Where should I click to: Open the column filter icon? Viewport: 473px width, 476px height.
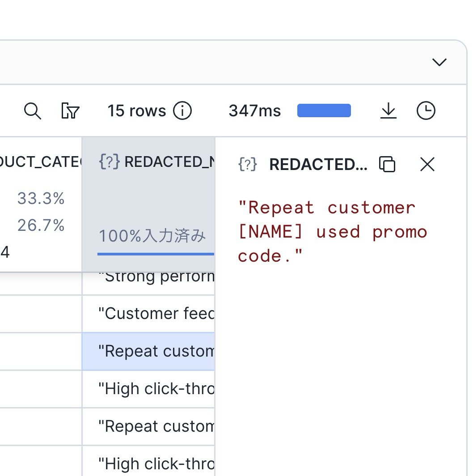(x=70, y=111)
